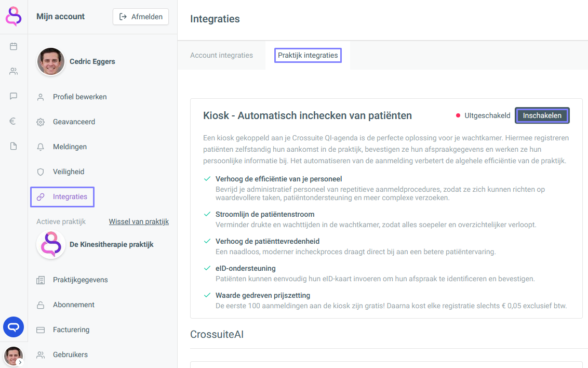Enable the Kiosk integration with Inschakelen
The width and height of the screenshot is (588, 368).
(x=542, y=115)
